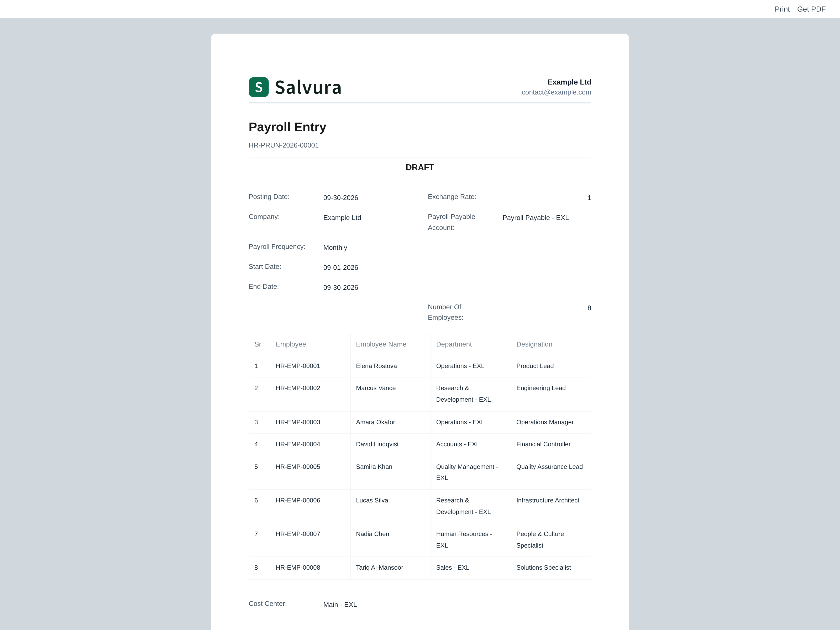
Task: Click the Salvura brand name text
Action: pyautogui.click(x=308, y=87)
